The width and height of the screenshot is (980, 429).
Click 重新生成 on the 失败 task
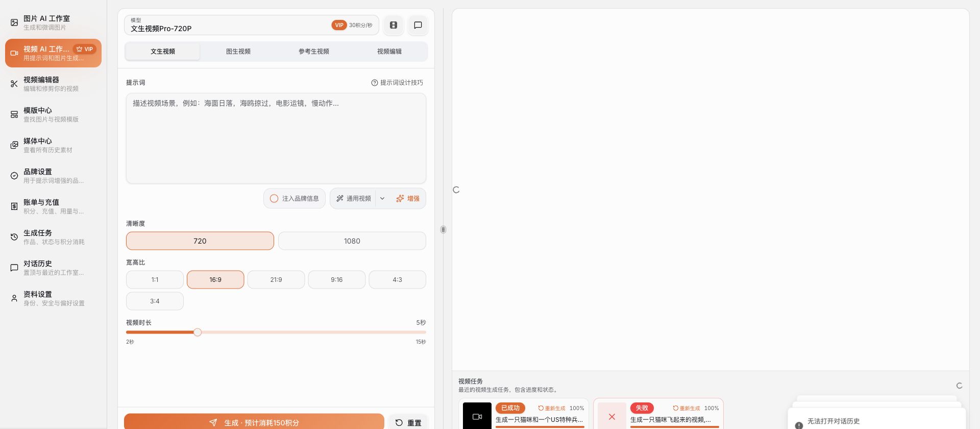[687, 409]
